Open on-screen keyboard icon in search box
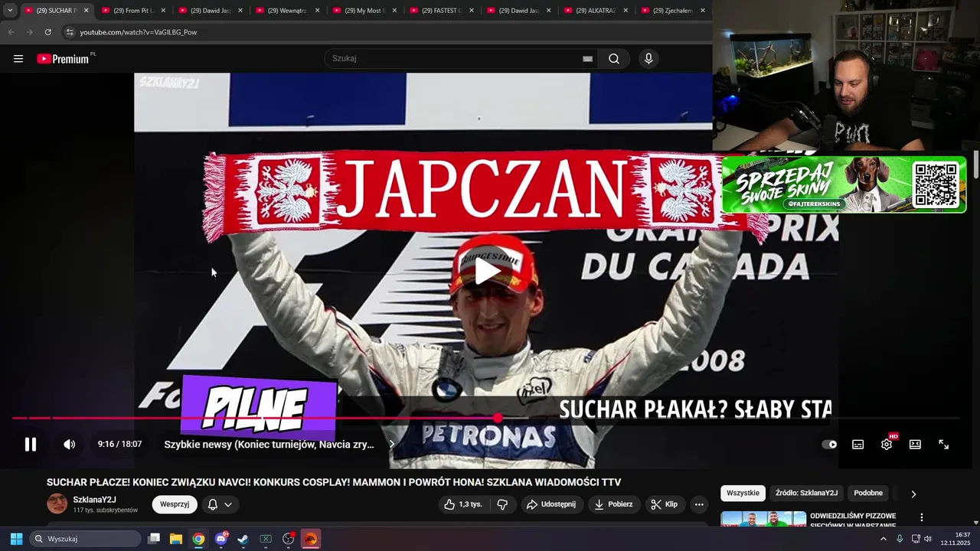Viewport: 980px width, 551px height. click(587, 58)
